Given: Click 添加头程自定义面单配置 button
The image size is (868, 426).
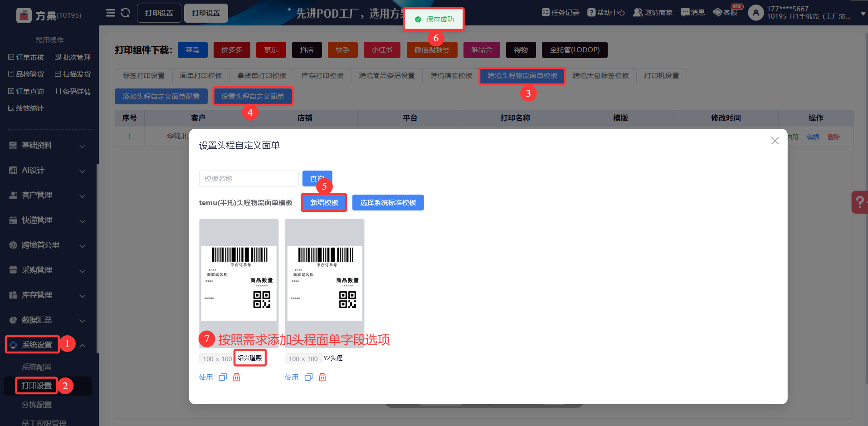Looking at the screenshot, I should click(161, 97).
